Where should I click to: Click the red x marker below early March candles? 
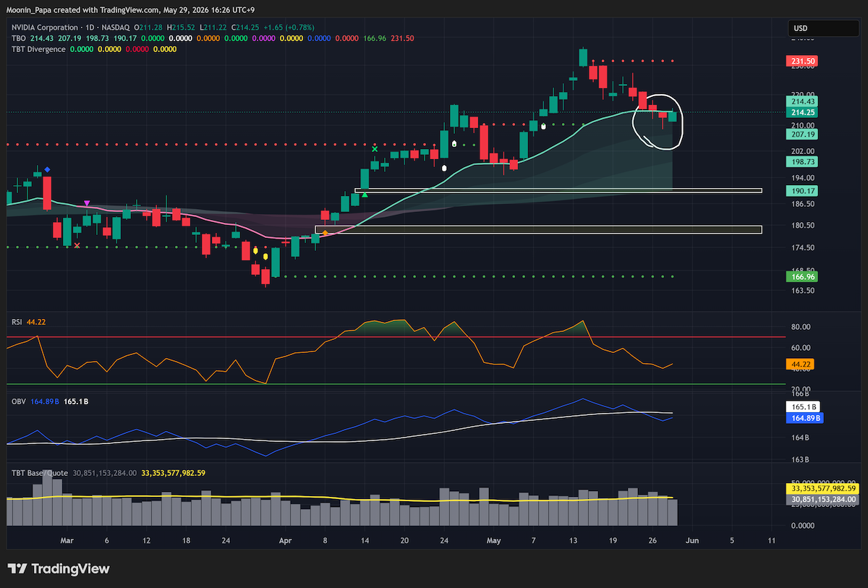[x=77, y=245]
